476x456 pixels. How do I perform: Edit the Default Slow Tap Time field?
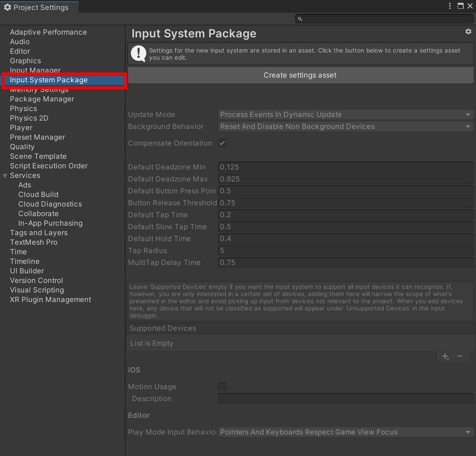point(346,227)
